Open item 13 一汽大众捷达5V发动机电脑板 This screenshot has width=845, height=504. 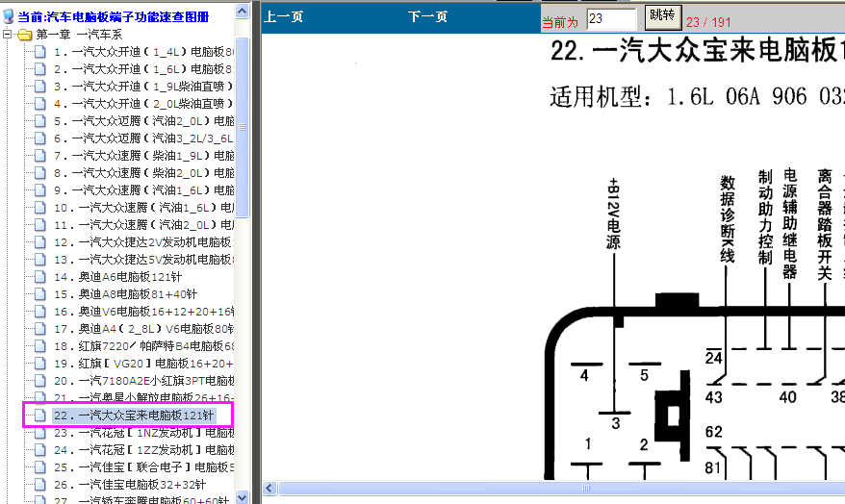tap(143, 260)
